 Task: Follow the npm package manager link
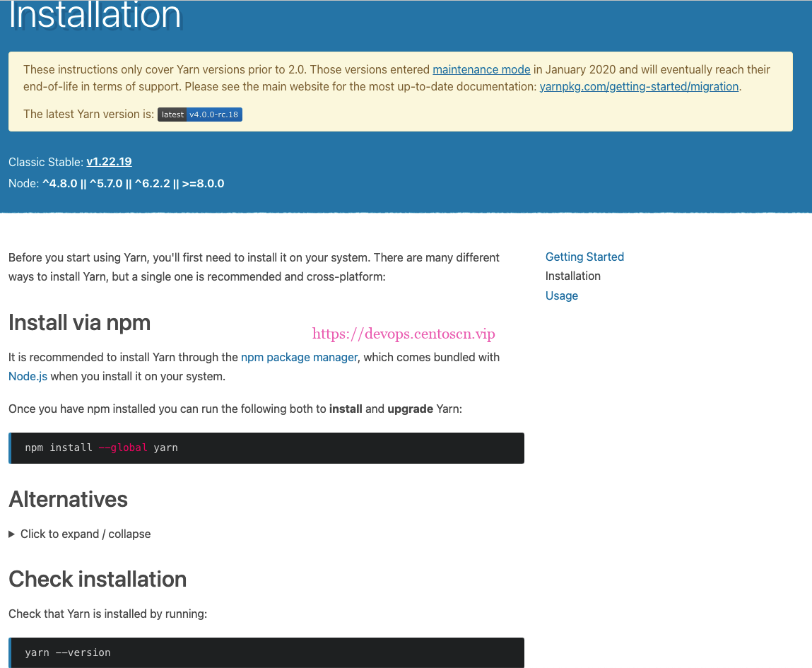pyautogui.click(x=299, y=357)
